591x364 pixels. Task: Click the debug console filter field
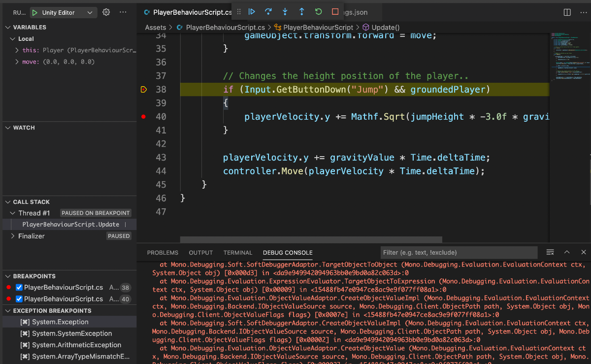(x=459, y=252)
